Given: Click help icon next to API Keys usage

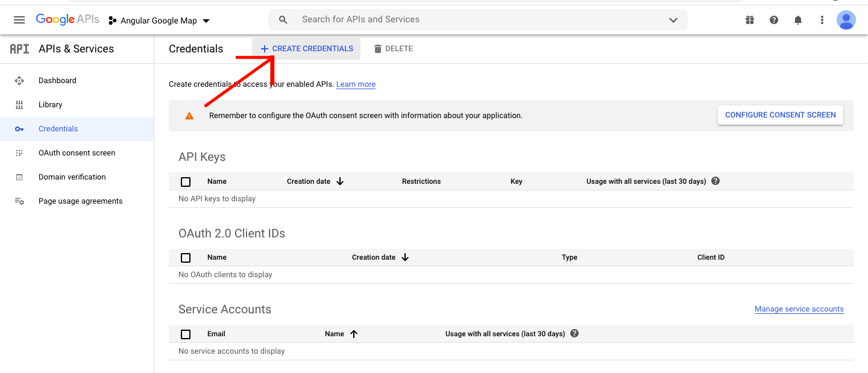Looking at the screenshot, I should pyautogui.click(x=715, y=181).
